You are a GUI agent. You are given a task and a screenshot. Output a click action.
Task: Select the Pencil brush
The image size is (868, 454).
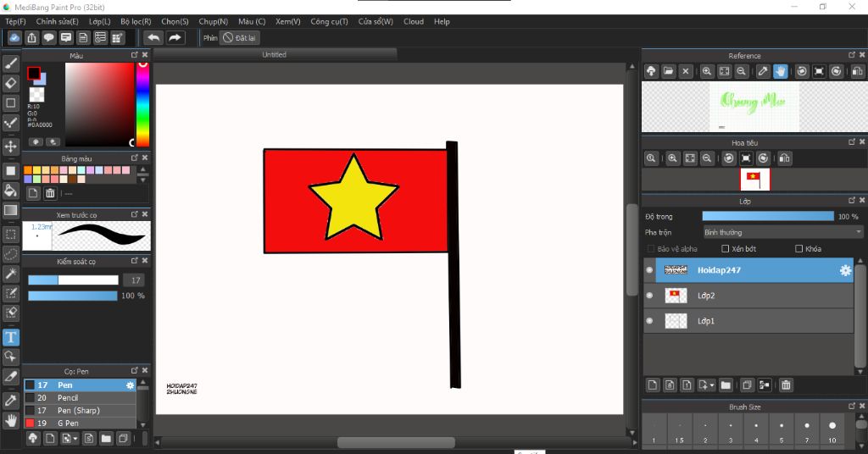80,397
